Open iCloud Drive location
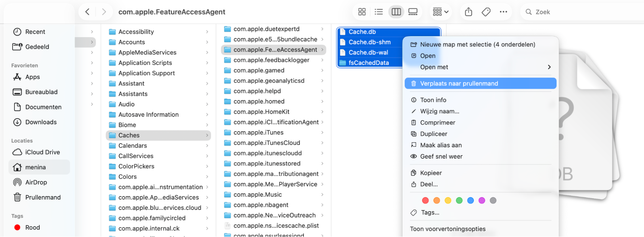The width and height of the screenshot is (644, 237). tap(43, 152)
